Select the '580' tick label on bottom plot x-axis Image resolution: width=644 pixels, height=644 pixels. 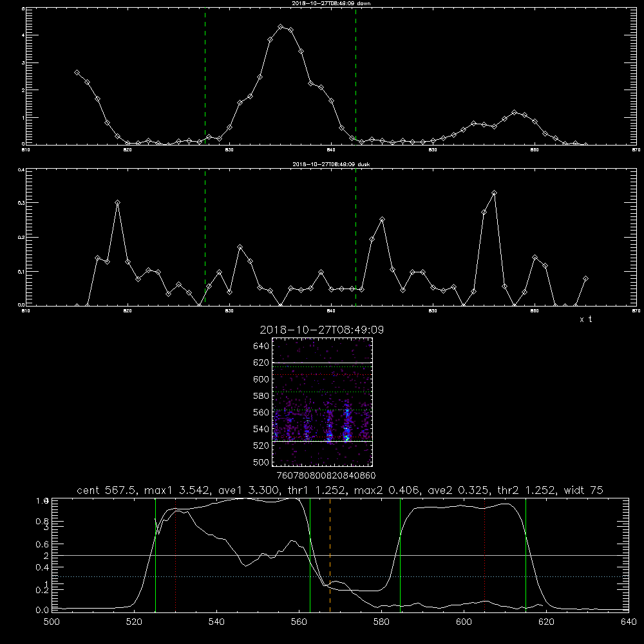381,622
